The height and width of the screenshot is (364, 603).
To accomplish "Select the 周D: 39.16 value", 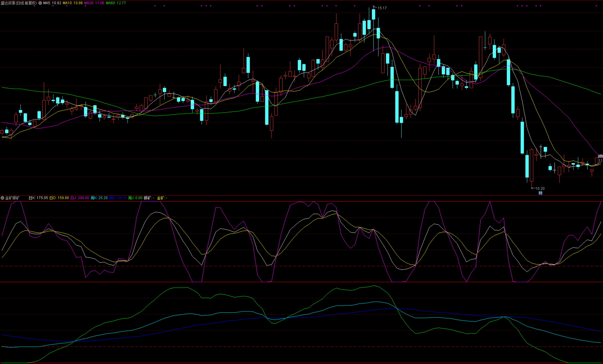I will click(118, 198).
